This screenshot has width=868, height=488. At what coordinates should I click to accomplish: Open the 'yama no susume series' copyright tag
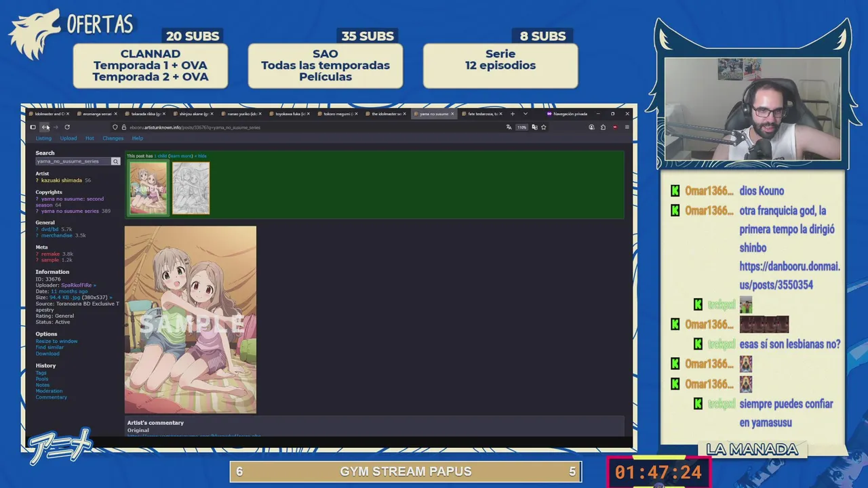click(70, 211)
